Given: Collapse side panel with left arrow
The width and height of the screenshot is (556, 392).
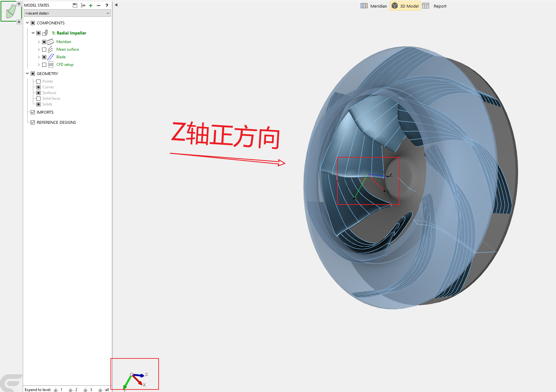Looking at the screenshot, I should click(x=116, y=5).
